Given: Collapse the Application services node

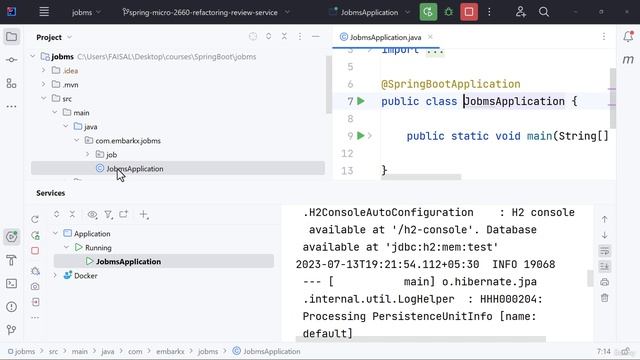Looking at the screenshot, I should 55,233.
